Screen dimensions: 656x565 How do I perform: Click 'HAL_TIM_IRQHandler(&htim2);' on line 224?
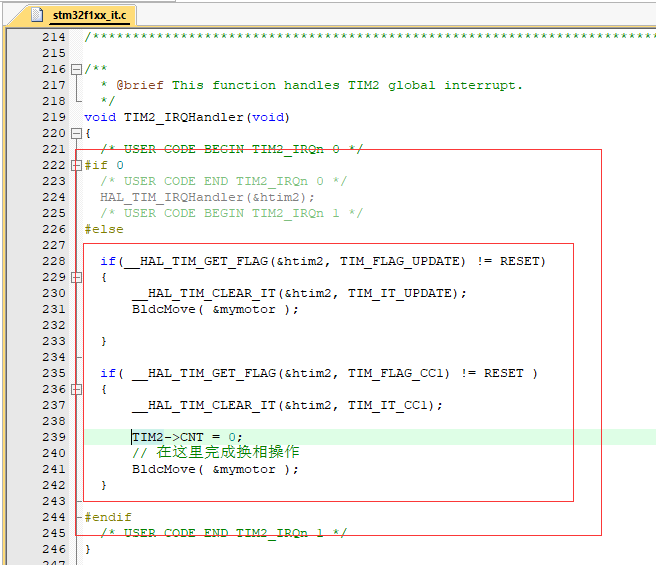coord(207,197)
